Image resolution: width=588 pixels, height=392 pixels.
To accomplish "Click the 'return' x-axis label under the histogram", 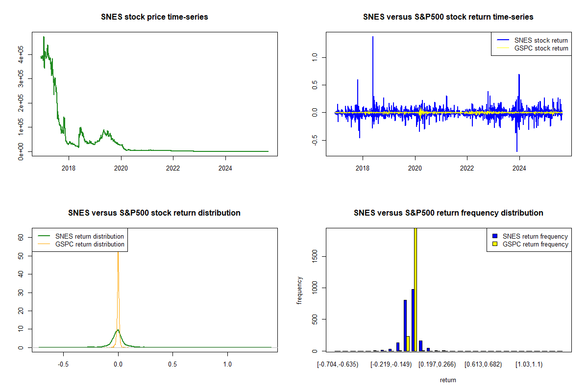I will click(448, 380).
